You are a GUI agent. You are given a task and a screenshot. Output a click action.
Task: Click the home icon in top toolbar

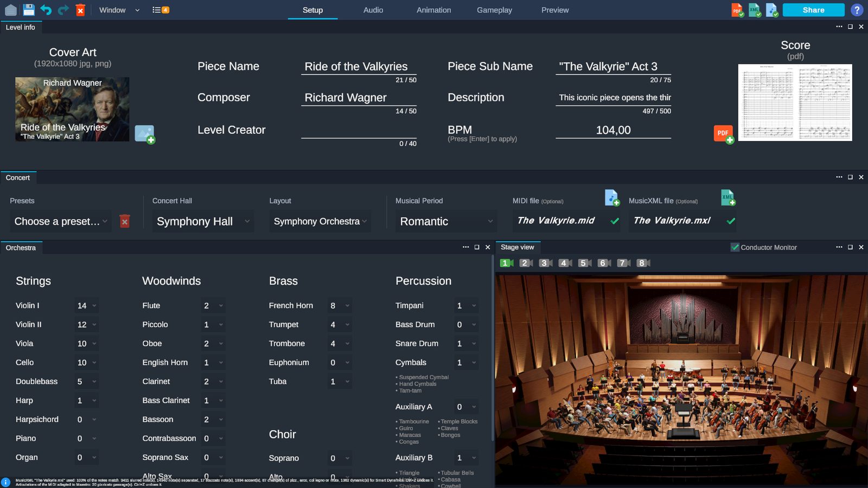[10, 10]
